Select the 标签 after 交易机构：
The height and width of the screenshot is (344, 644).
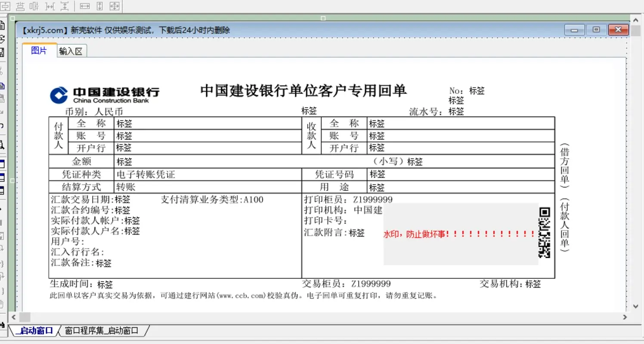(x=533, y=284)
